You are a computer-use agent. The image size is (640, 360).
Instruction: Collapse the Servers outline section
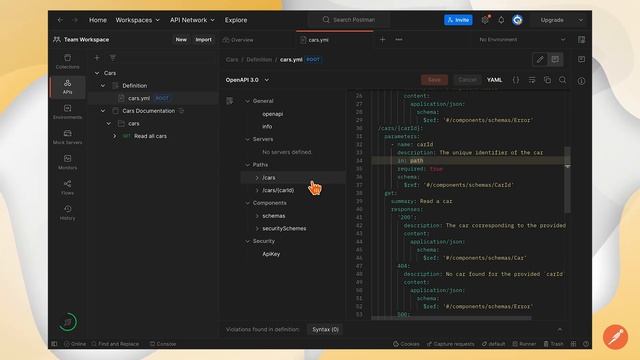coord(247,139)
